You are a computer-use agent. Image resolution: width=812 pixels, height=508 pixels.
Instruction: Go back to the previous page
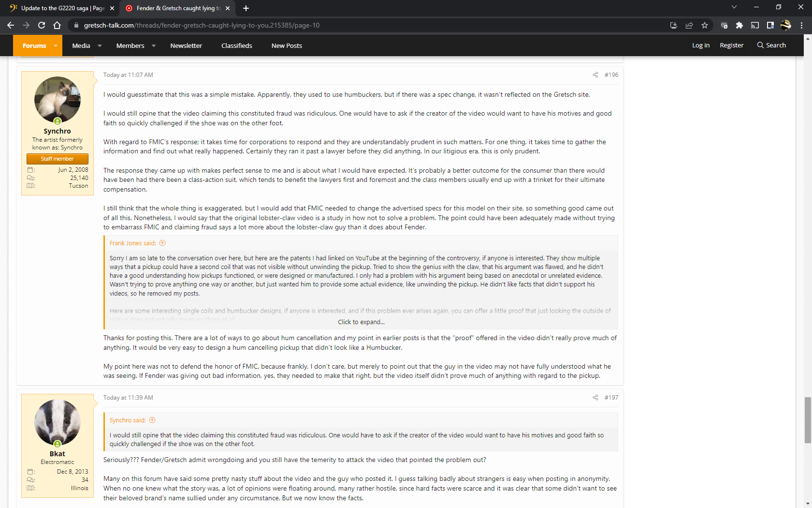11,25
